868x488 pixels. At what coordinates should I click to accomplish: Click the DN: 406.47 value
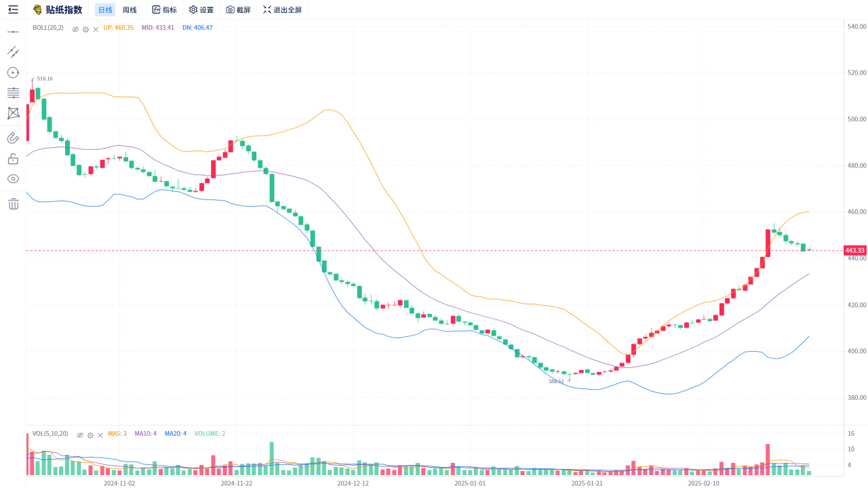197,28
